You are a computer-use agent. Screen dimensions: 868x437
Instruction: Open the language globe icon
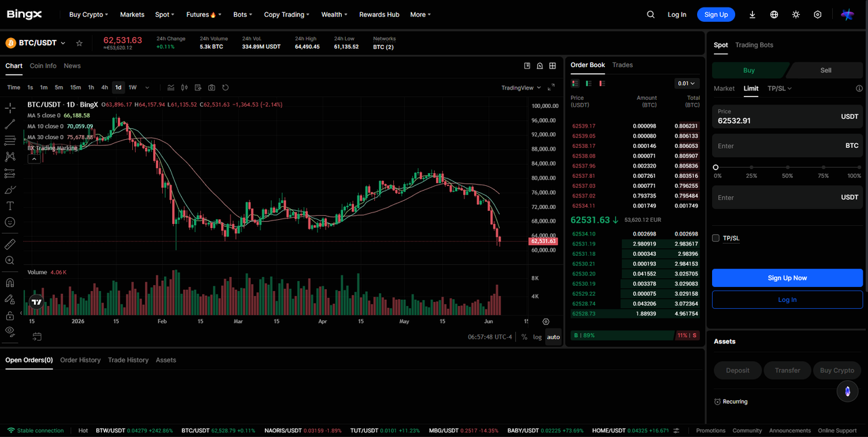pyautogui.click(x=774, y=14)
